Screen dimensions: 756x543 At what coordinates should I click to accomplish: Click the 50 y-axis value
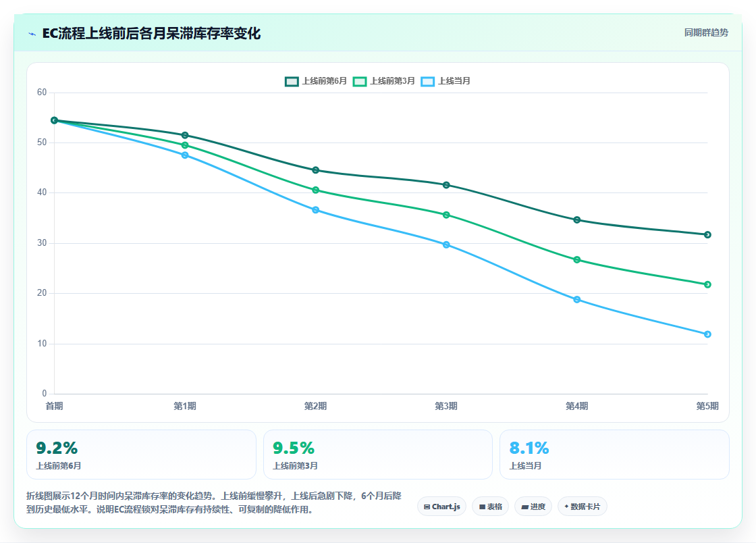(x=42, y=143)
